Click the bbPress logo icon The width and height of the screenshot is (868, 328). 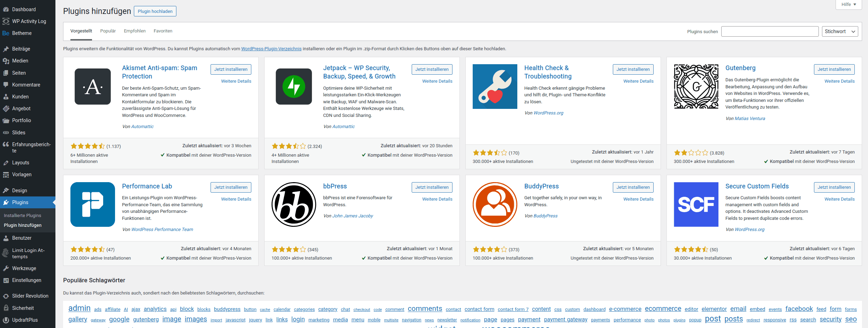pos(294,204)
